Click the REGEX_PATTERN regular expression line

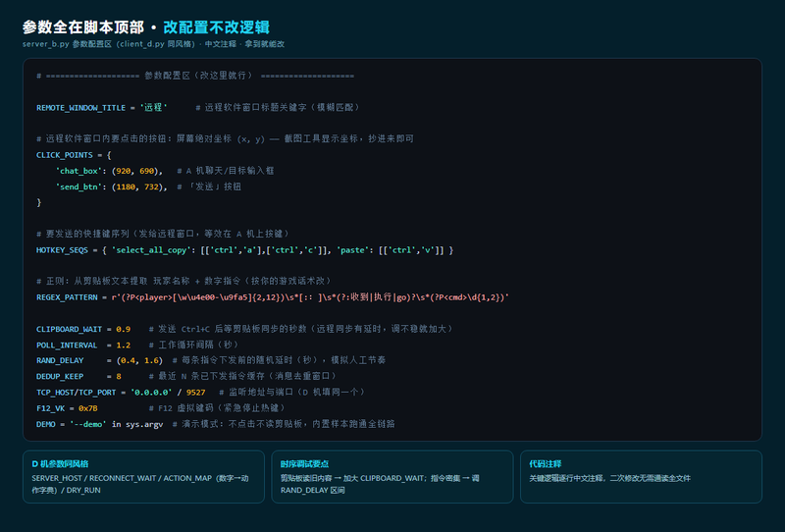pyautogui.click(x=273, y=297)
